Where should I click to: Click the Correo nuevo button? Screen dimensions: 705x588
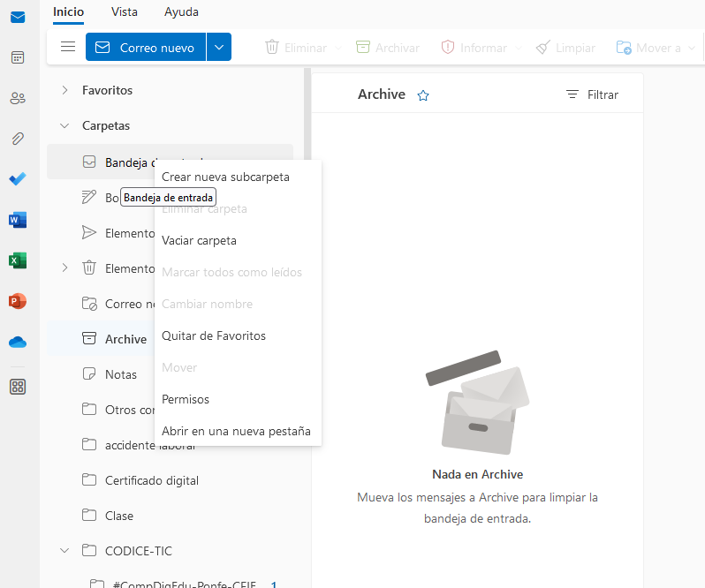point(146,47)
